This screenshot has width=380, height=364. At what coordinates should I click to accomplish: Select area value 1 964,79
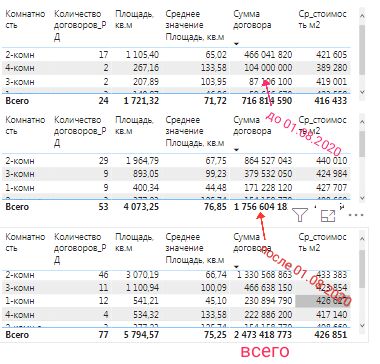click(142, 161)
